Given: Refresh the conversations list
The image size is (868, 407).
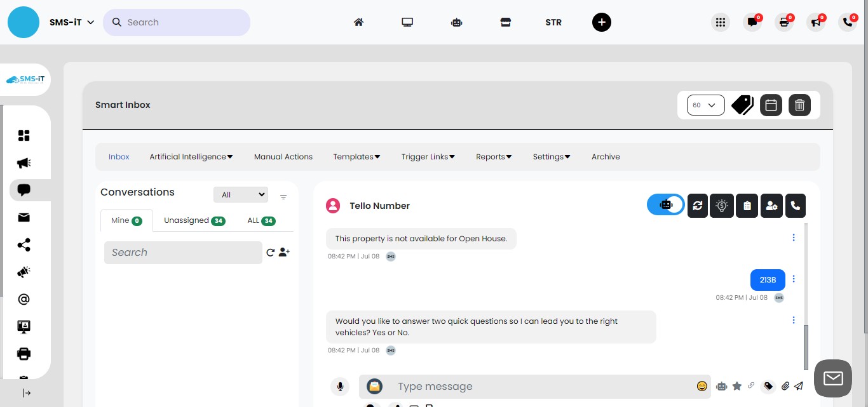Looking at the screenshot, I should point(270,253).
